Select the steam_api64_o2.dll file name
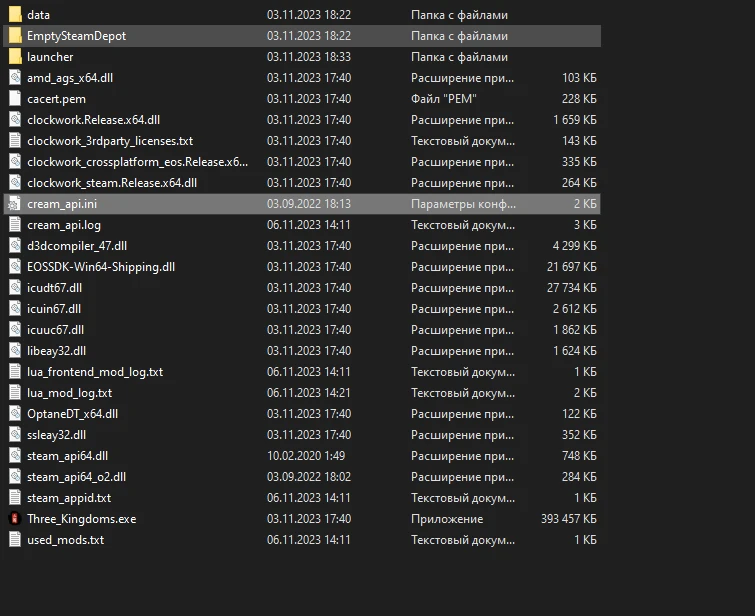The image size is (755, 616). coord(76,477)
